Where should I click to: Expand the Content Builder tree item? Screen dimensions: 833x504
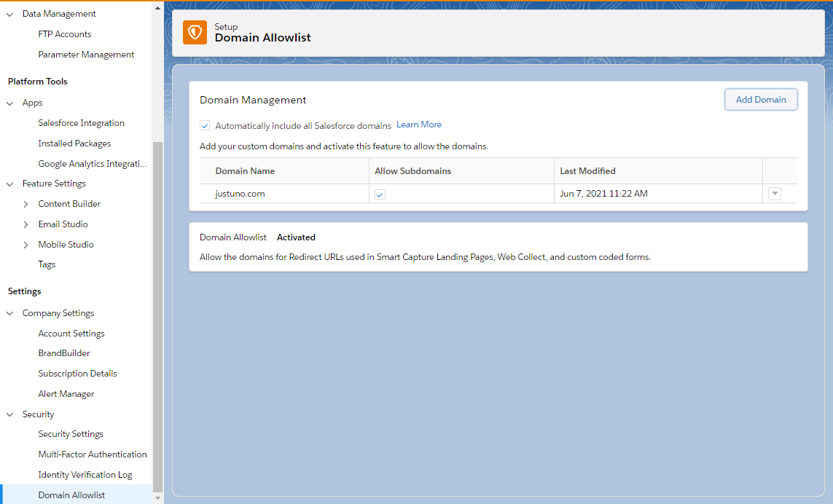[x=26, y=204]
